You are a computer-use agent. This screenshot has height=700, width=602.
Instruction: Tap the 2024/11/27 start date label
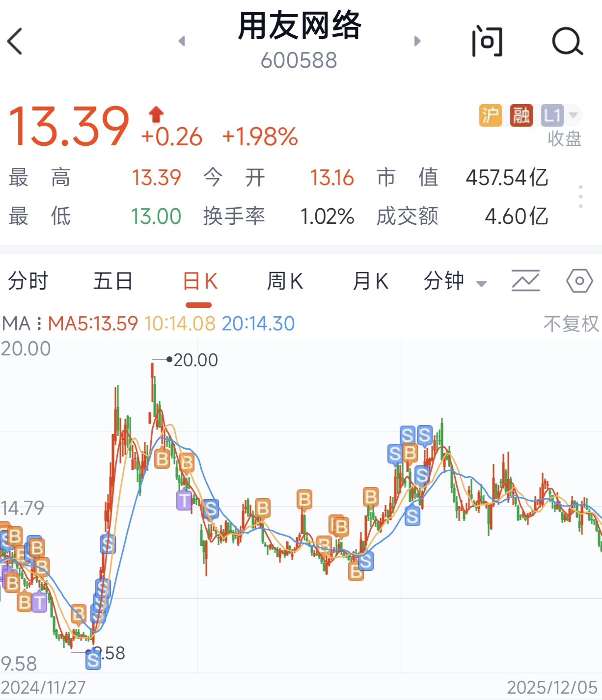coord(43,687)
